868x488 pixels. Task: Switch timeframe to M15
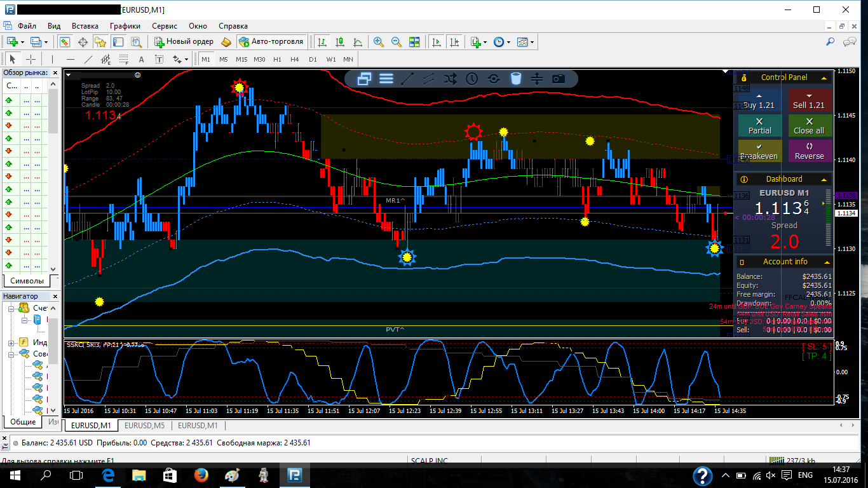pyautogui.click(x=241, y=59)
